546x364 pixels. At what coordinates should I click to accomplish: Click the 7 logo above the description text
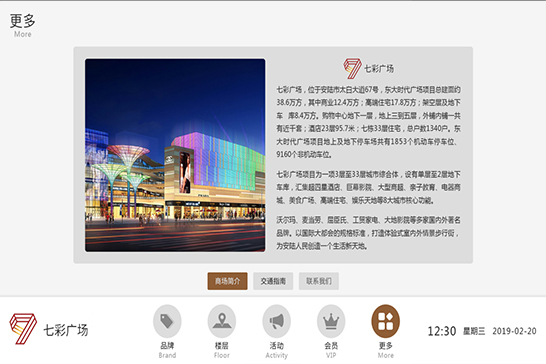point(352,68)
